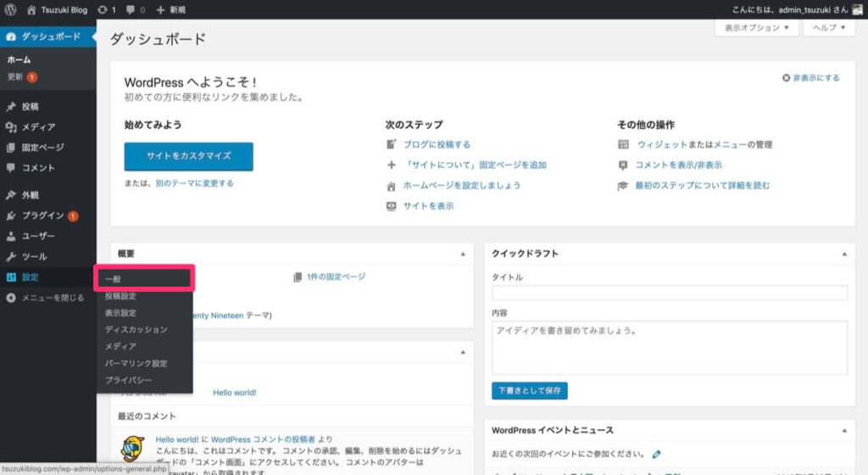868x475 pixels.
Task: Click the graduation cap icon beside 最初のステップ
Action: (x=623, y=186)
